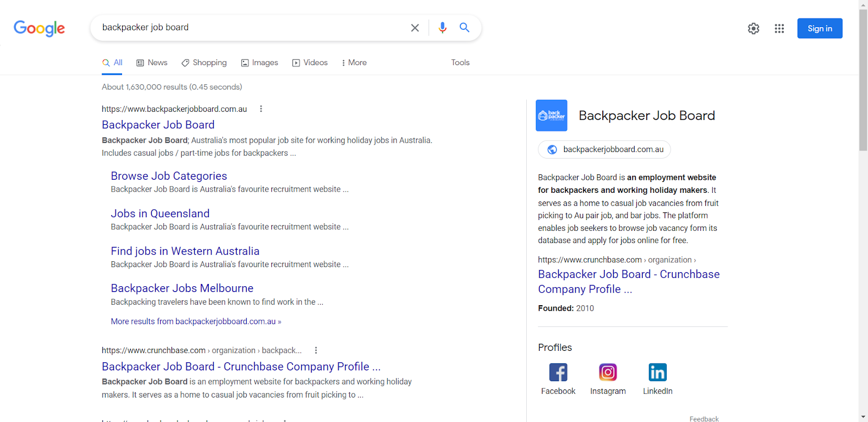The width and height of the screenshot is (868, 422).
Task: Switch to the Videos tab
Action: [x=310, y=63]
